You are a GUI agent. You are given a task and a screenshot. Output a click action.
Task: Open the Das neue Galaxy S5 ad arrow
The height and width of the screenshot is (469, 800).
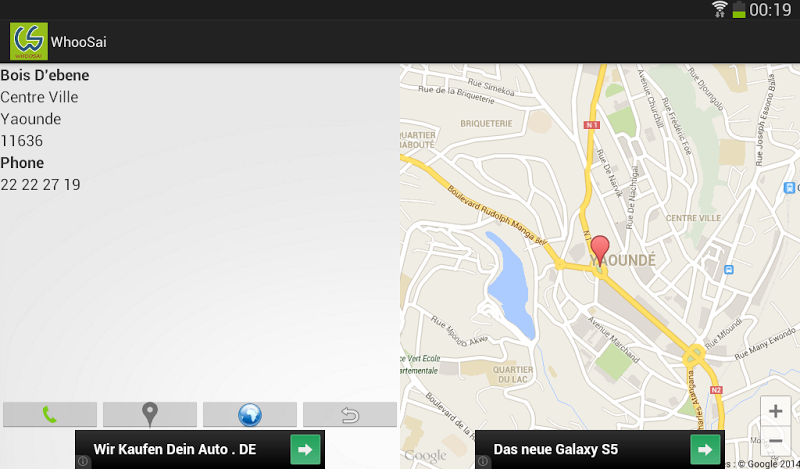(x=705, y=449)
